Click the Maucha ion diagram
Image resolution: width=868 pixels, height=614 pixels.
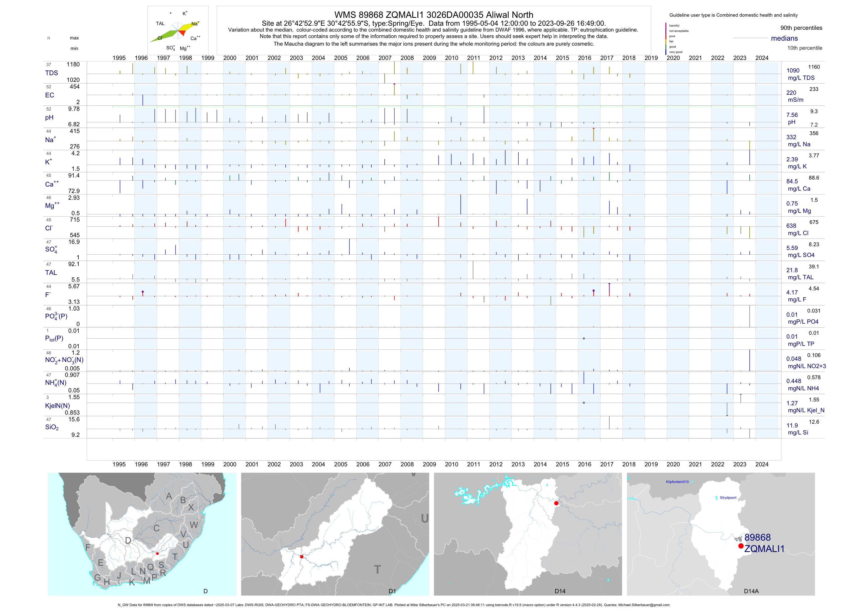(x=178, y=30)
